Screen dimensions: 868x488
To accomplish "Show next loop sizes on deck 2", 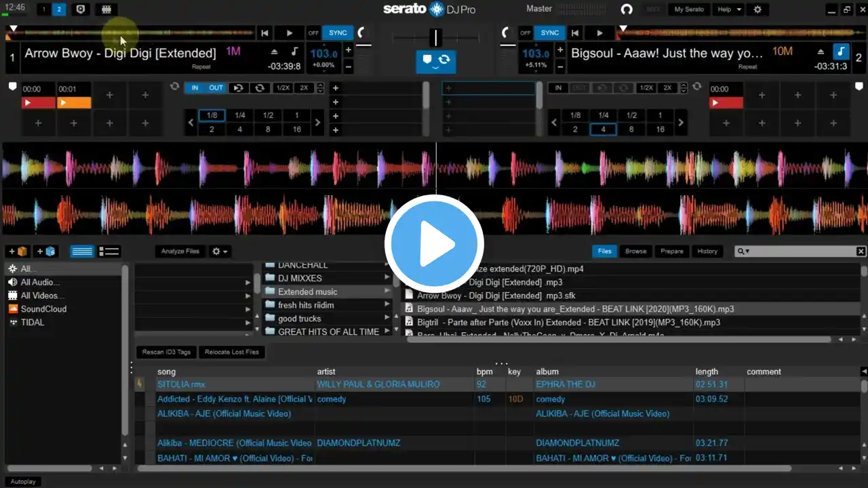I will (x=681, y=123).
